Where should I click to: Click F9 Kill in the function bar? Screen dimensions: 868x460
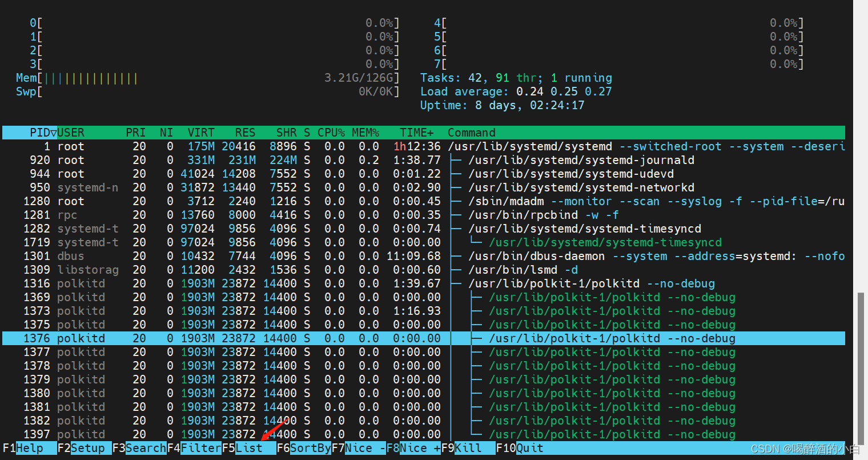pyautogui.click(x=468, y=448)
